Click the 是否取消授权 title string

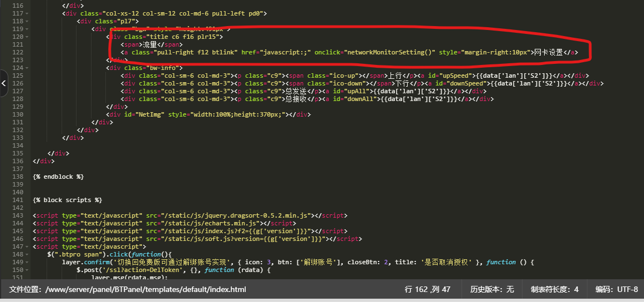pyautogui.click(x=445, y=262)
